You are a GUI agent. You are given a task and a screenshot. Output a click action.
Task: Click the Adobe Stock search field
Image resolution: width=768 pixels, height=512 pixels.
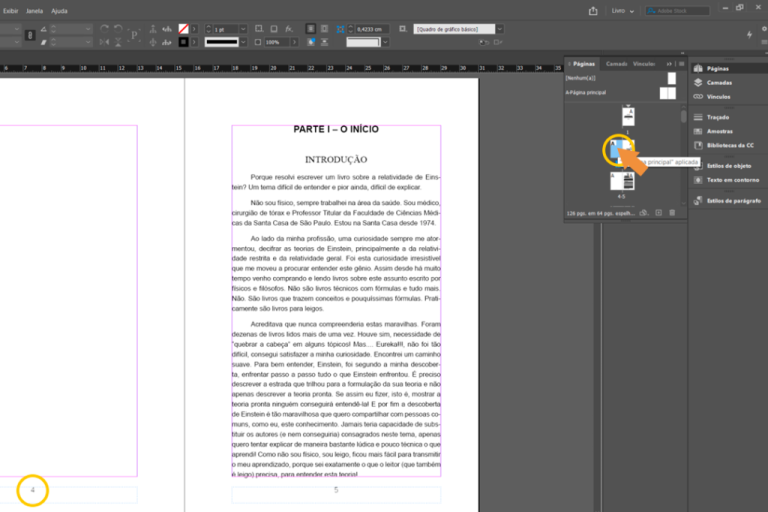click(x=677, y=11)
